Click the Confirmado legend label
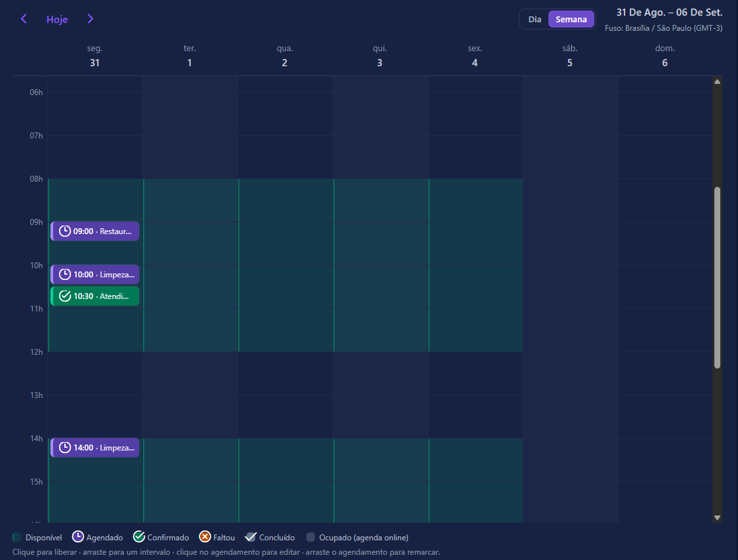Screen dimensions: 738x560 click(x=168, y=538)
